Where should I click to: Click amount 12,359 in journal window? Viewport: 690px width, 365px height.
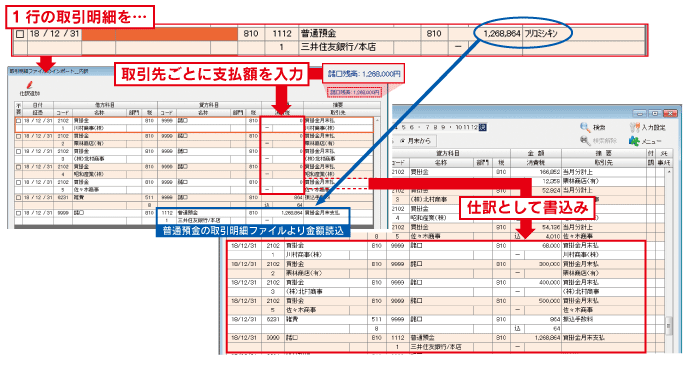[551, 181]
